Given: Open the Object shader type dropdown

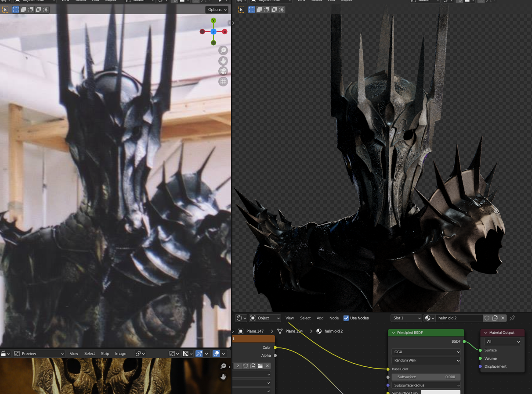Looking at the screenshot, I should tap(265, 318).
